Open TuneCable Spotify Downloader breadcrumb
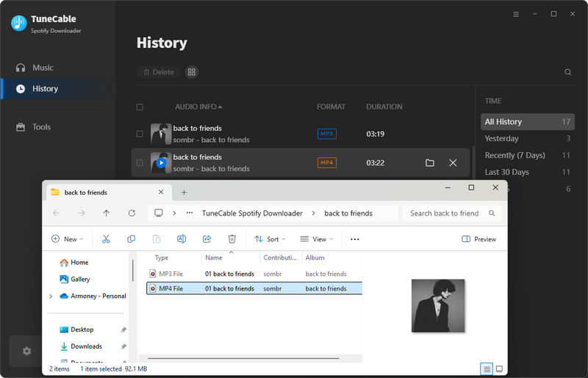The width and height of the screenshot is (588, 378). (252, 213)
